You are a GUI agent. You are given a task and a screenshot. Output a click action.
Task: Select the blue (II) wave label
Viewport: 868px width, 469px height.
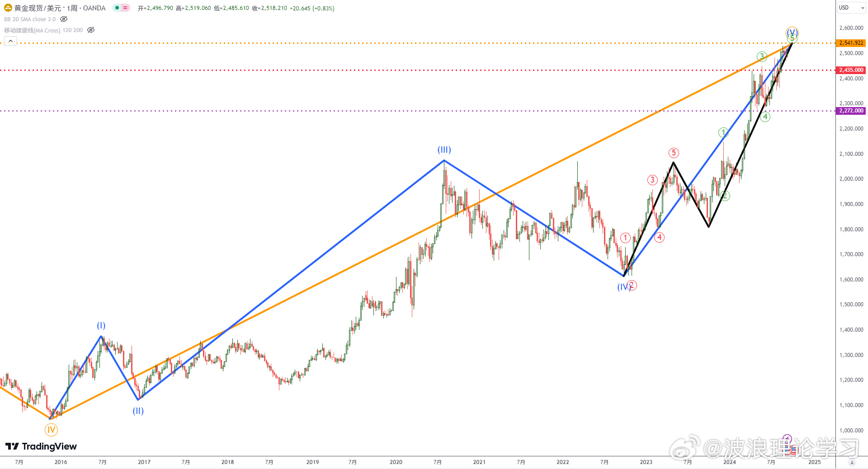tap(138, 411)
